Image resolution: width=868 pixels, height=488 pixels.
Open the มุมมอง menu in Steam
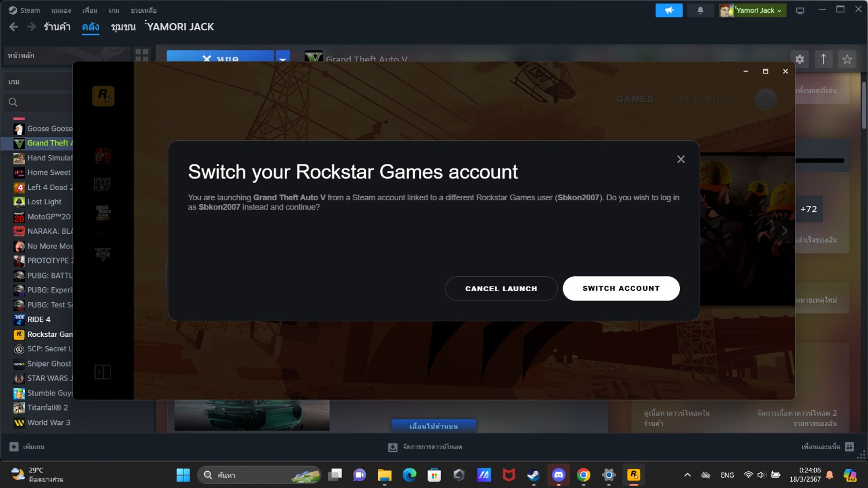(61, 10)
